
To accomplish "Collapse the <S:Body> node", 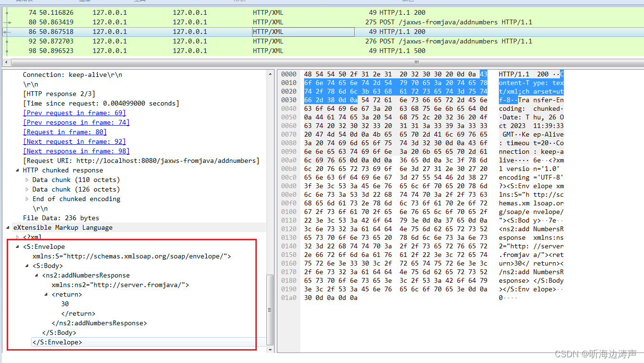I will coord(27,266).
